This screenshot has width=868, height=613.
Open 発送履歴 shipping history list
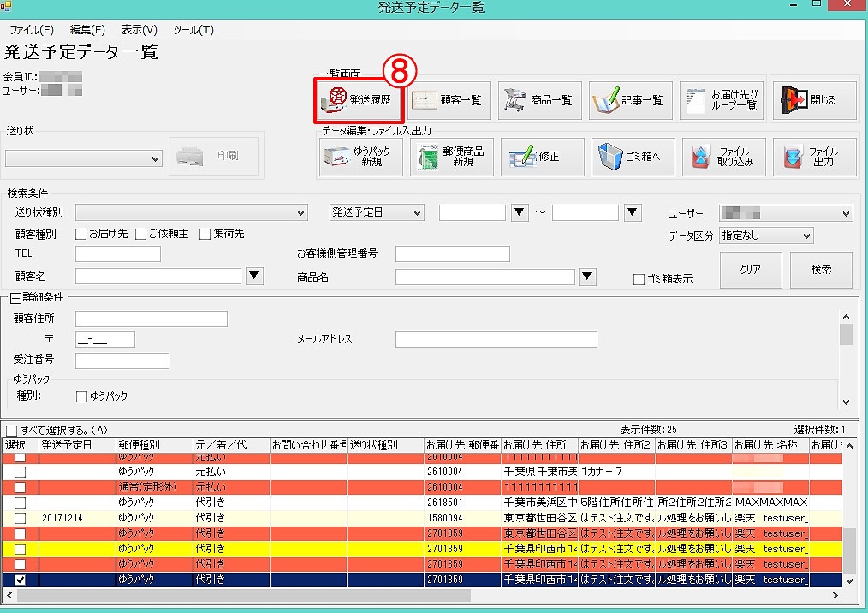(x=358, y=100)
